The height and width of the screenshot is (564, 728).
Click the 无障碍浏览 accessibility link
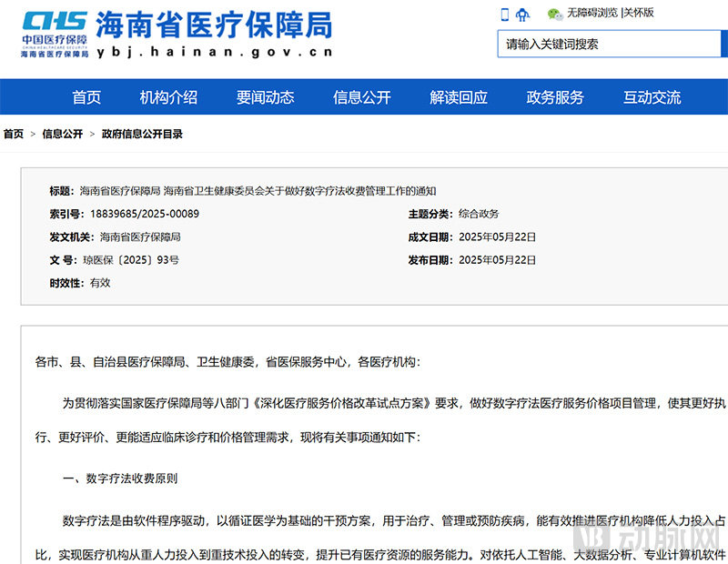click(592, 13)
